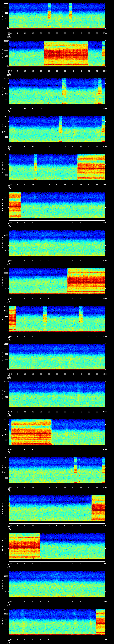
Task: Click the first narrow burst in 17:36 spectrogram
Action: click(49, 16)
